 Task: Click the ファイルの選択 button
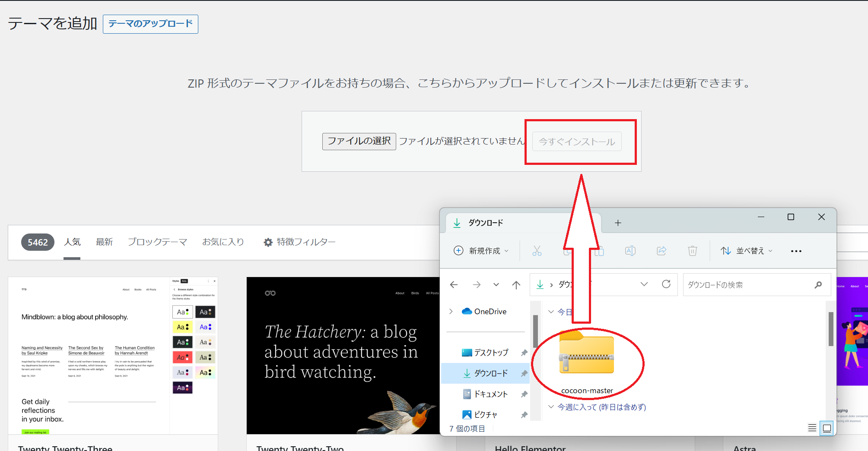tap(359, 141)
